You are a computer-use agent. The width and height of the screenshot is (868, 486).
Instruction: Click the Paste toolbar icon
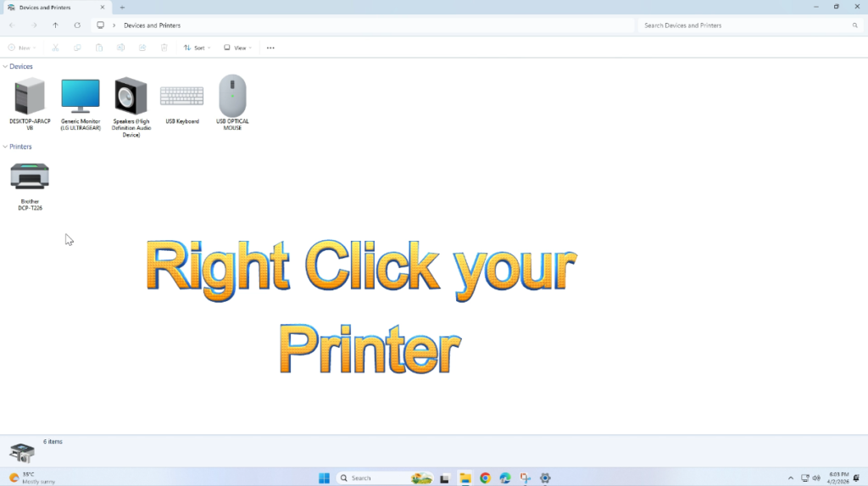[99, 47]
